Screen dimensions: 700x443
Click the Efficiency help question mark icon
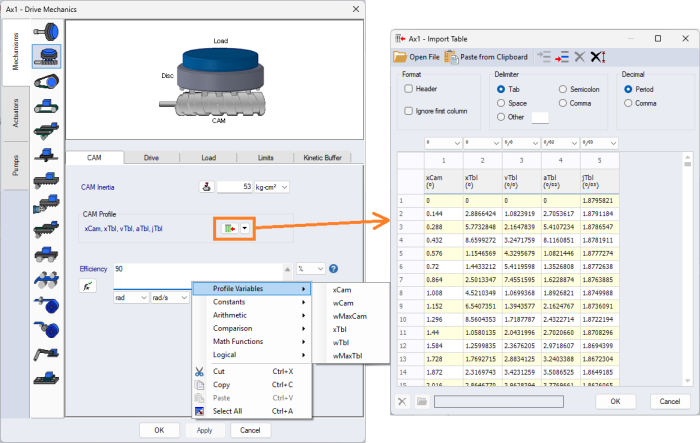(333, 269)
